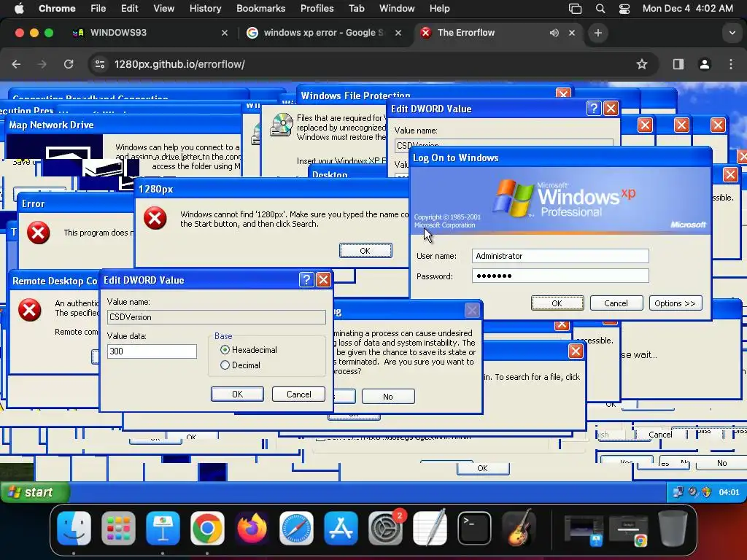Click OK in Log On to Windows
Image resolution: width=747 pixels, height=560 pixels.
557,303
